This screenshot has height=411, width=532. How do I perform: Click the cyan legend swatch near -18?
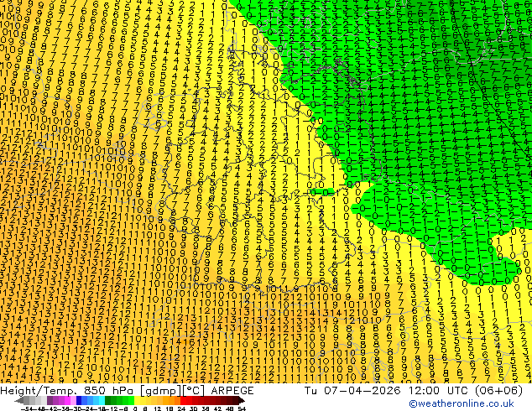pos(102,400)
